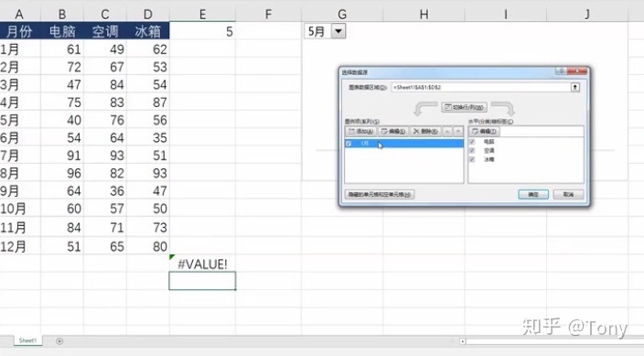The image size is (644, 356).
Task: Select column B header
Action: pyautogui.click(x=62, y=15)
